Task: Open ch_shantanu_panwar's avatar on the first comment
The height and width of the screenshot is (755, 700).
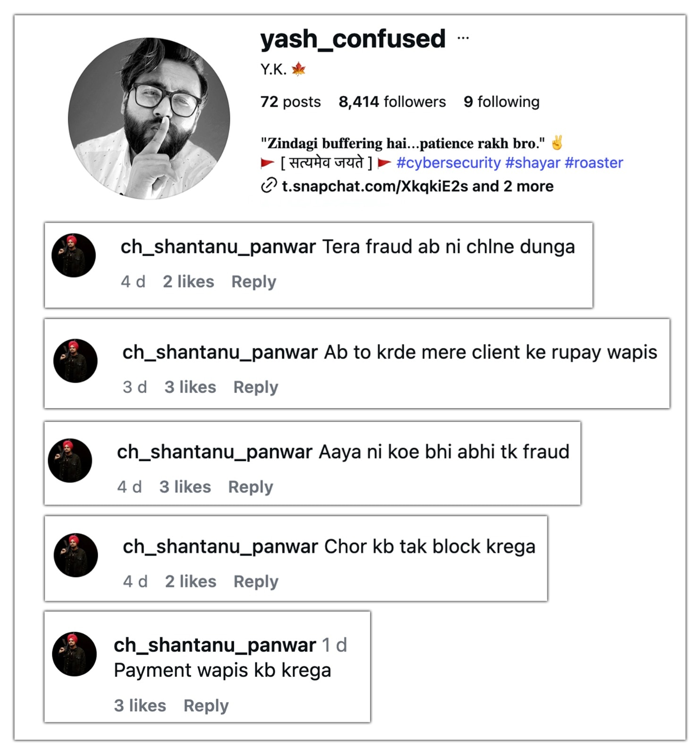Action: click(x=75, y=255)
